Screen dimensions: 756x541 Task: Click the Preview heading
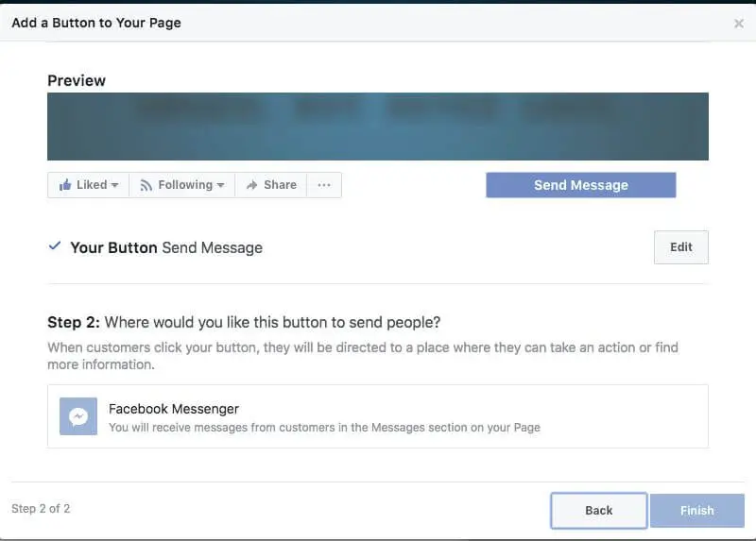(77, 80)
